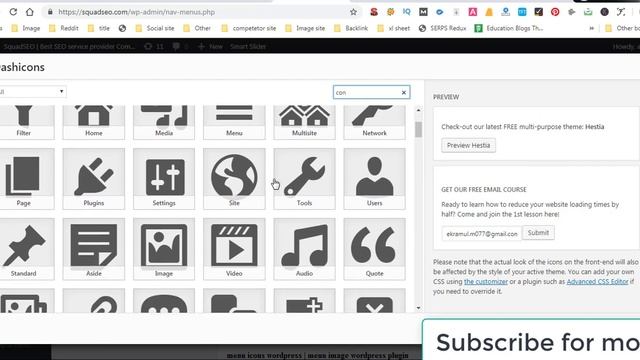Screen dimensions: 640x360
Task: Open the SERPS Redux bookmark
Action: [442, 28]
